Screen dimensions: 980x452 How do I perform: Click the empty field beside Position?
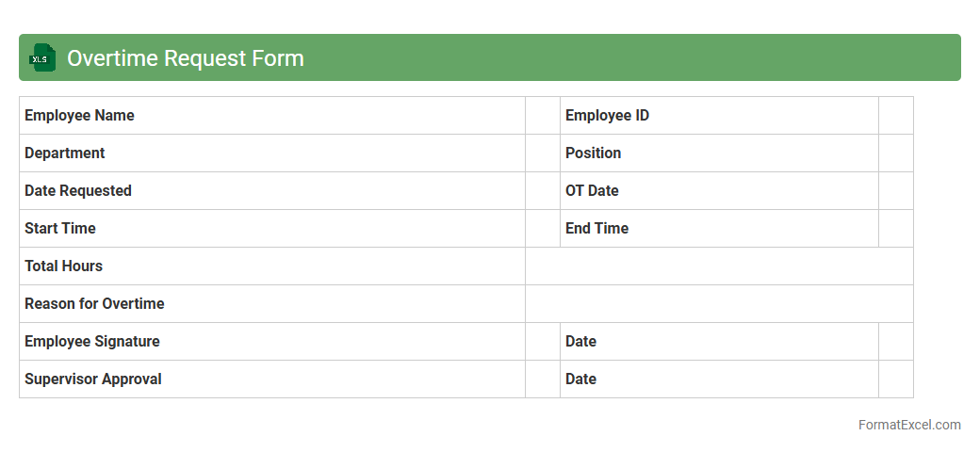click(x=895, y=153)
